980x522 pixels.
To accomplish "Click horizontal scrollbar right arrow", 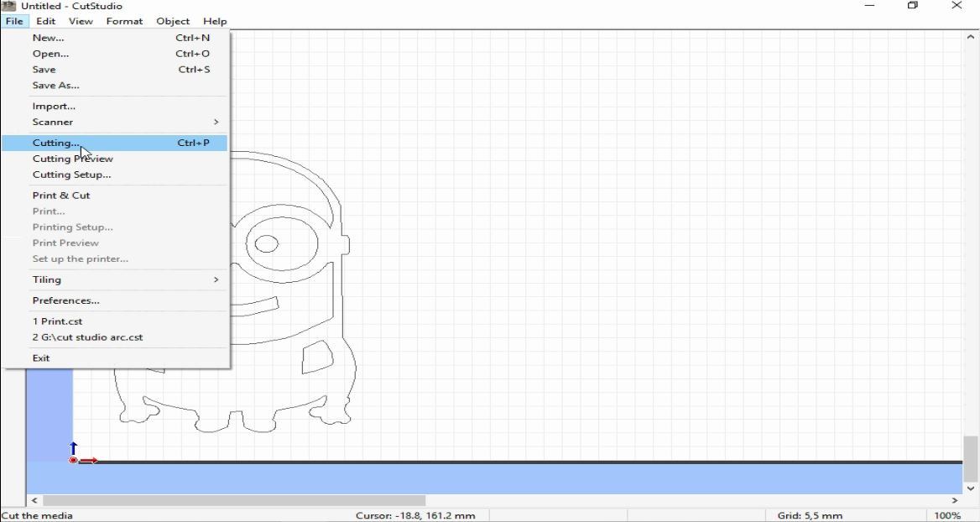I will point(955,500).
